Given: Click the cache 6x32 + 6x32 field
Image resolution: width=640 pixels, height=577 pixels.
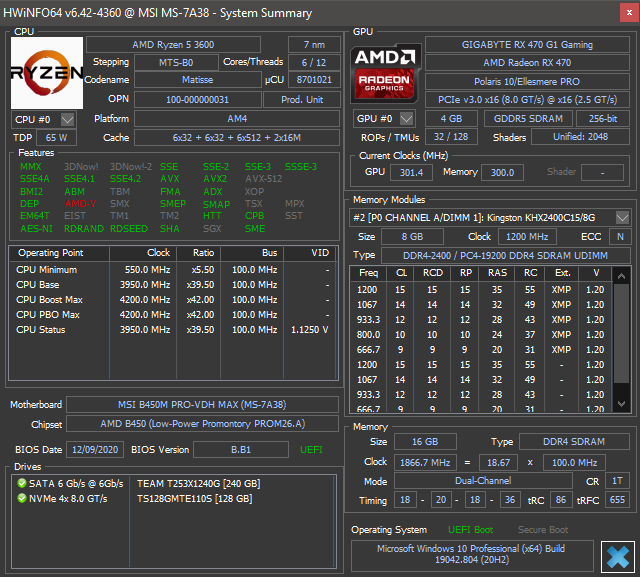Looking at the screenshot, I should click(x=237, y=138).
